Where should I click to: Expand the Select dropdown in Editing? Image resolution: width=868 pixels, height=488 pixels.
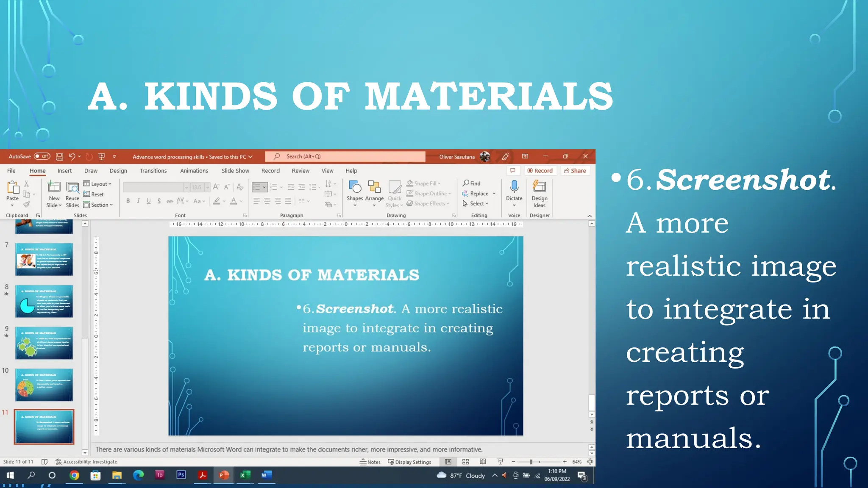[x=476, y=204]
